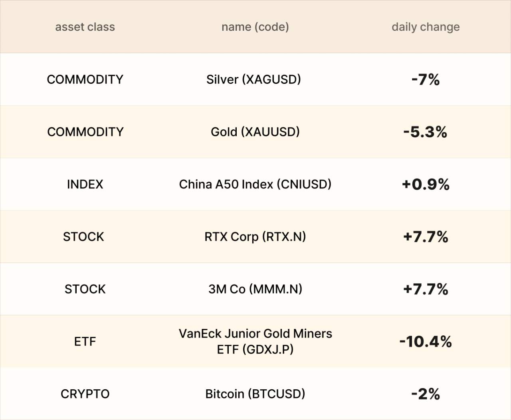Click the 'daily change' column header

pos(426,27)
